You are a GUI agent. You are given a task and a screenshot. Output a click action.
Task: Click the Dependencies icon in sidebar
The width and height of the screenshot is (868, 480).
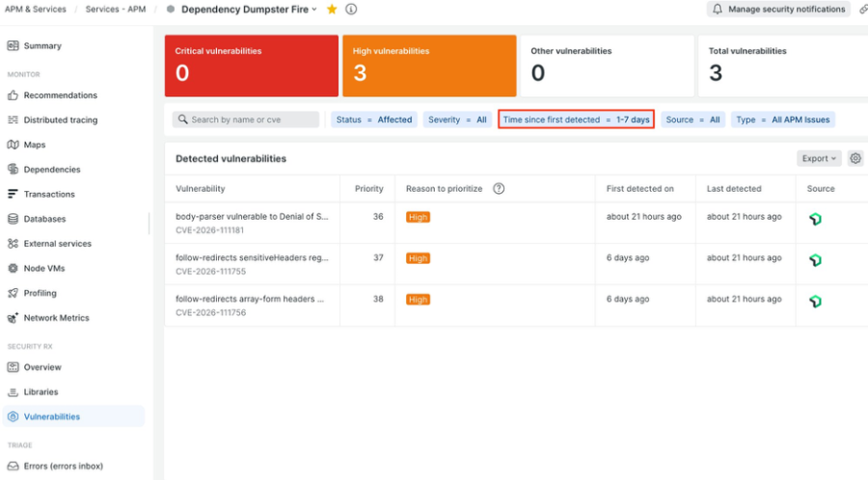13,170
